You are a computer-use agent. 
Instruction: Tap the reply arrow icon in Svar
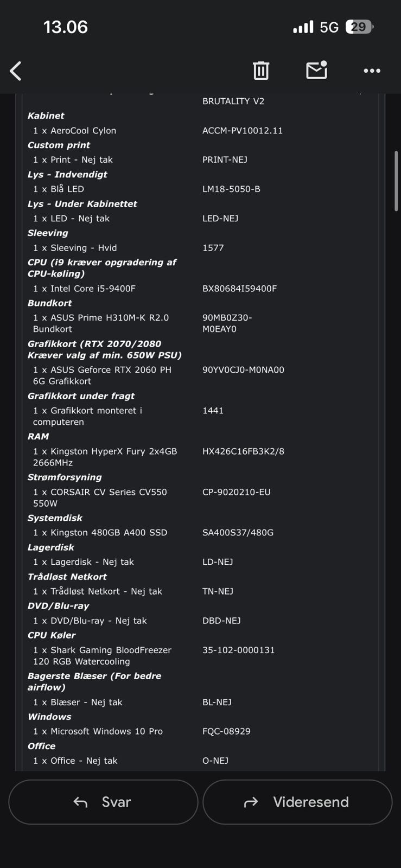coord(80,802)
